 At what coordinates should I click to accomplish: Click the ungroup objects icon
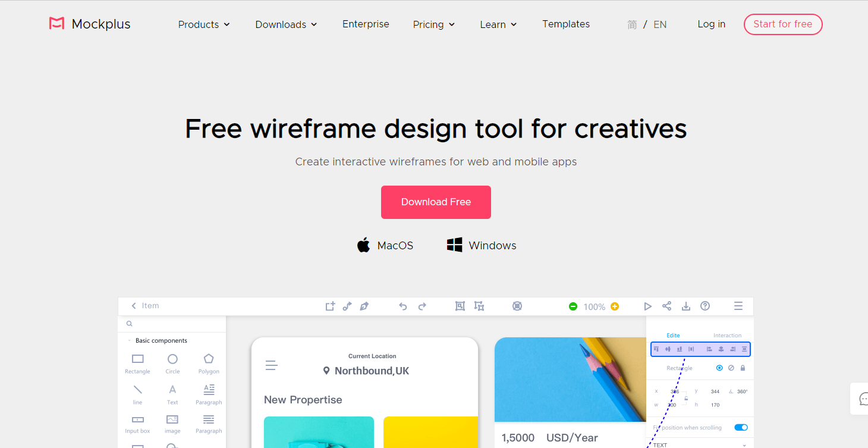[x=479, y=306]
